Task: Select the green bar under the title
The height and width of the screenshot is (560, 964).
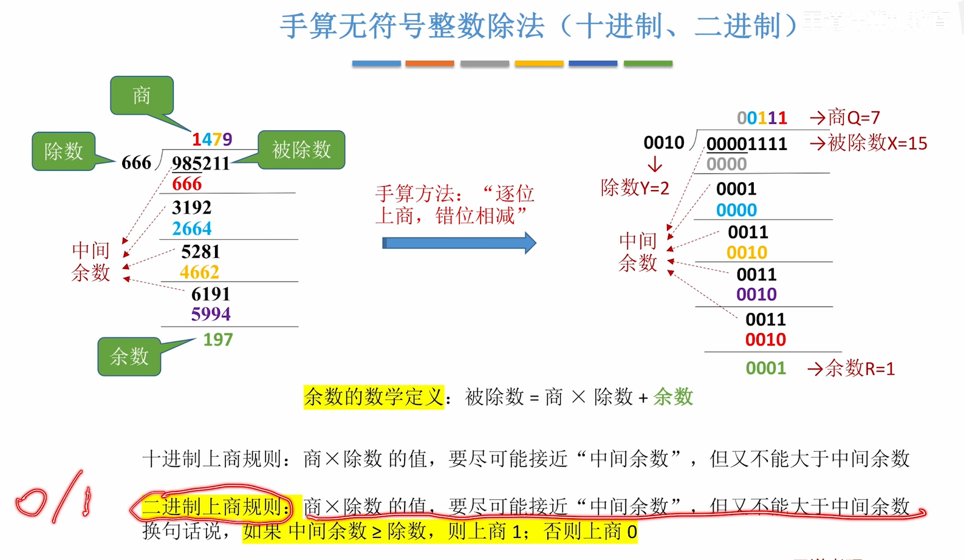Action: click(648, 63)
